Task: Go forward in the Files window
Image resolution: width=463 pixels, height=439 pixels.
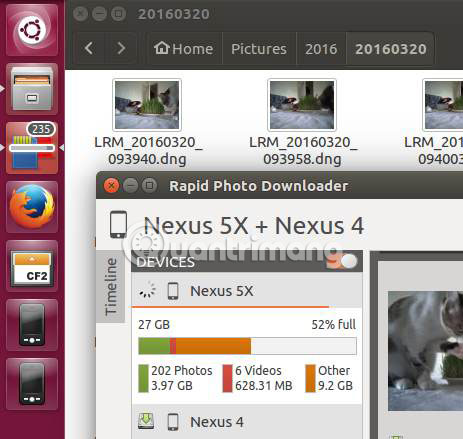Action: coord(121,48)
